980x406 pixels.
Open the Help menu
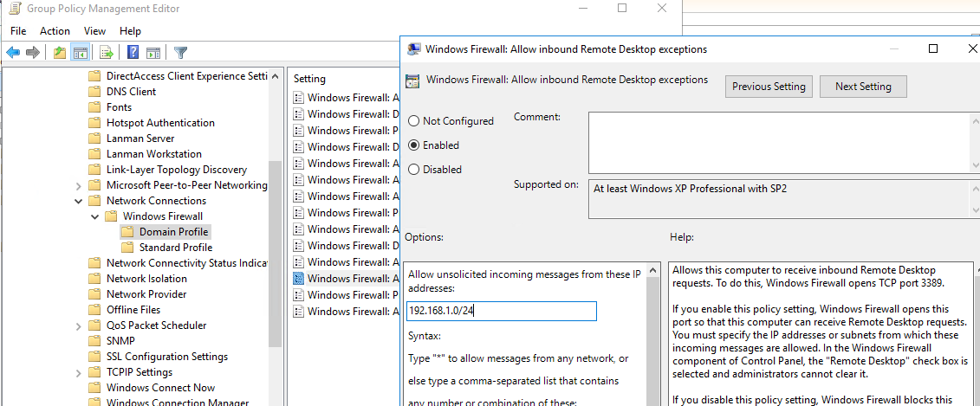pyautogui.click(x=131, y=30)
